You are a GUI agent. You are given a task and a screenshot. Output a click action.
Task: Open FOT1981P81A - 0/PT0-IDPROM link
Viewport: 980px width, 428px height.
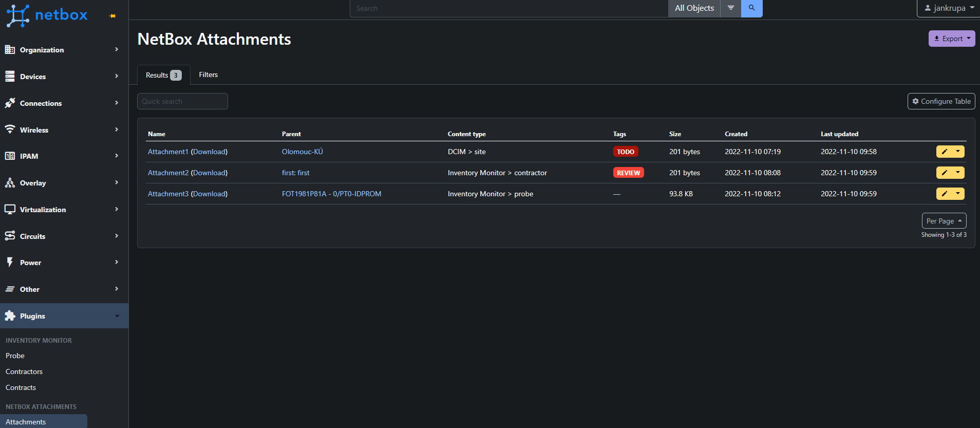click(331, 194)
